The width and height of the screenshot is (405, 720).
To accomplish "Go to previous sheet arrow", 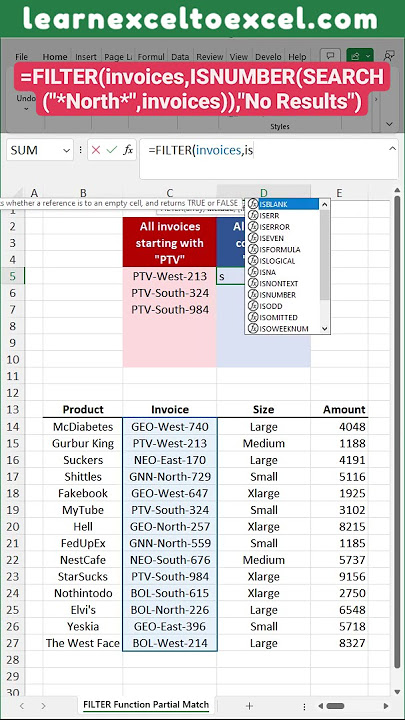I will pos(22,705).
